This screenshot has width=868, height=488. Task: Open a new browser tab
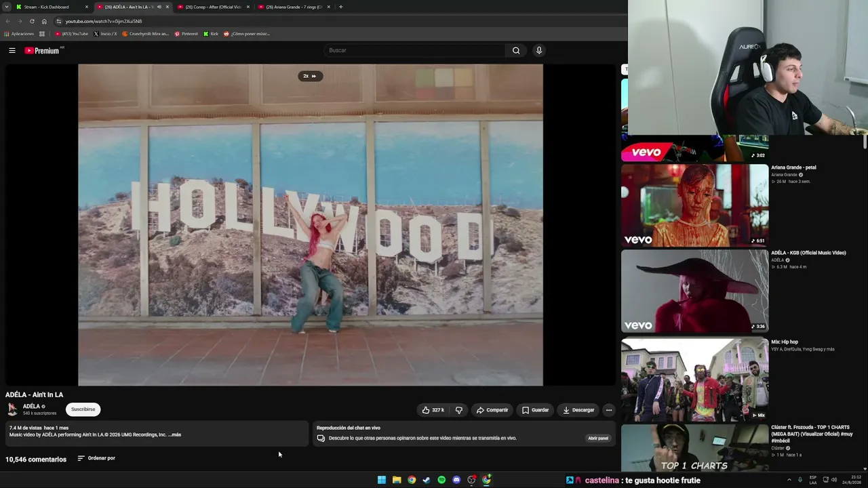pos(340,7)
